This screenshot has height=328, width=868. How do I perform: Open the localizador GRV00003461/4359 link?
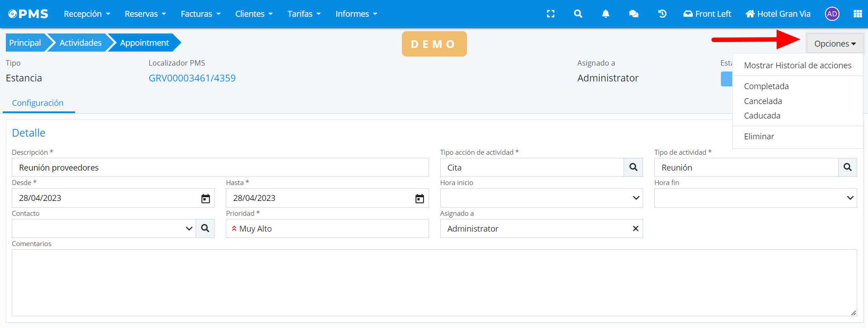click(192, 78)
